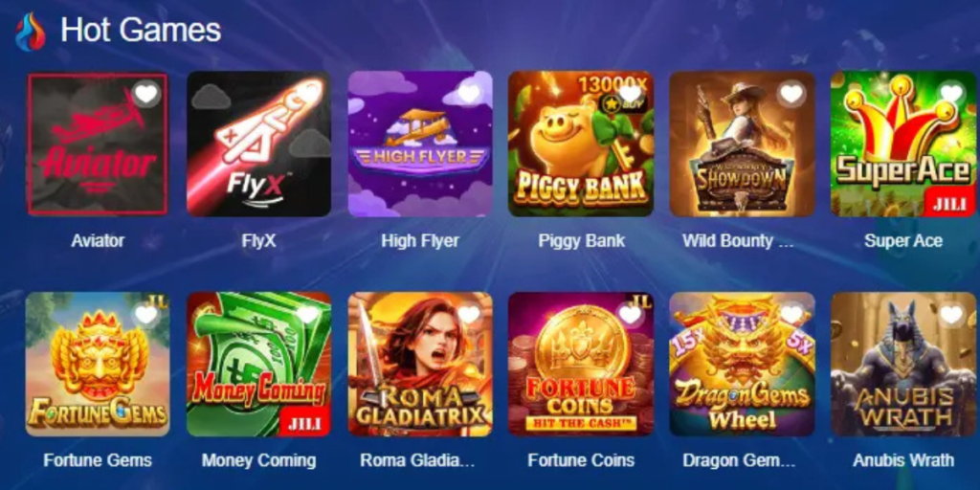This screenshot has height=490, width=980.
Task: Favorite the Aviator game with its heart icon
Action: pyautogui.click(x=146, y=94)
